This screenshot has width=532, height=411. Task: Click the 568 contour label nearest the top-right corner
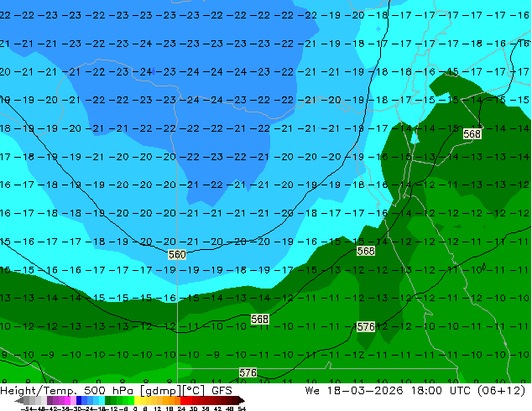(x=472, y=134)
